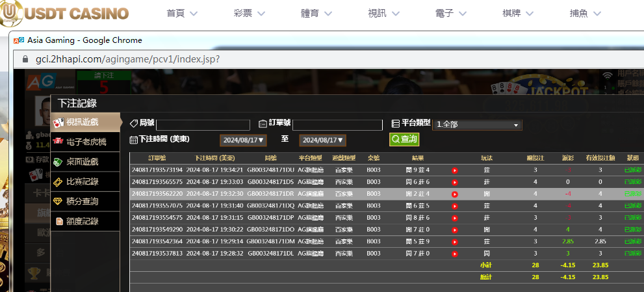Image resolution: width=644 pixels, height=292 pixels.
Task: Open the 平台類型 dropdown showing 1.全部
Action: [477, 125]
